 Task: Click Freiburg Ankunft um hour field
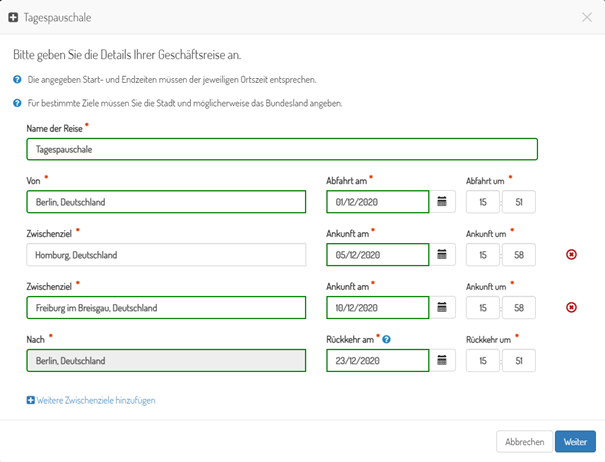483,307
